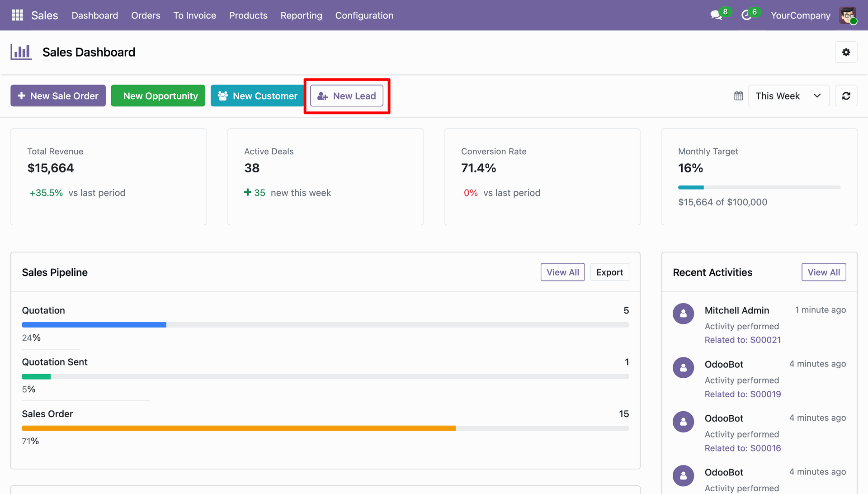Click the Total Revenue stat card

click(108, 176)
